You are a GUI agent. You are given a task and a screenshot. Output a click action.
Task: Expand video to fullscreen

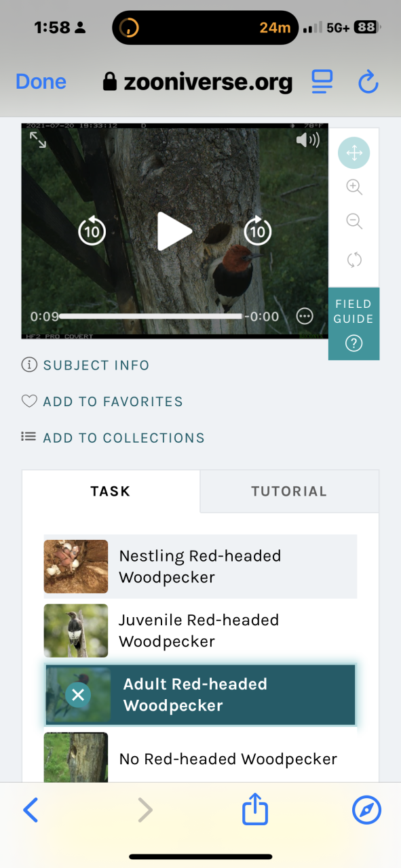(38, 140)
